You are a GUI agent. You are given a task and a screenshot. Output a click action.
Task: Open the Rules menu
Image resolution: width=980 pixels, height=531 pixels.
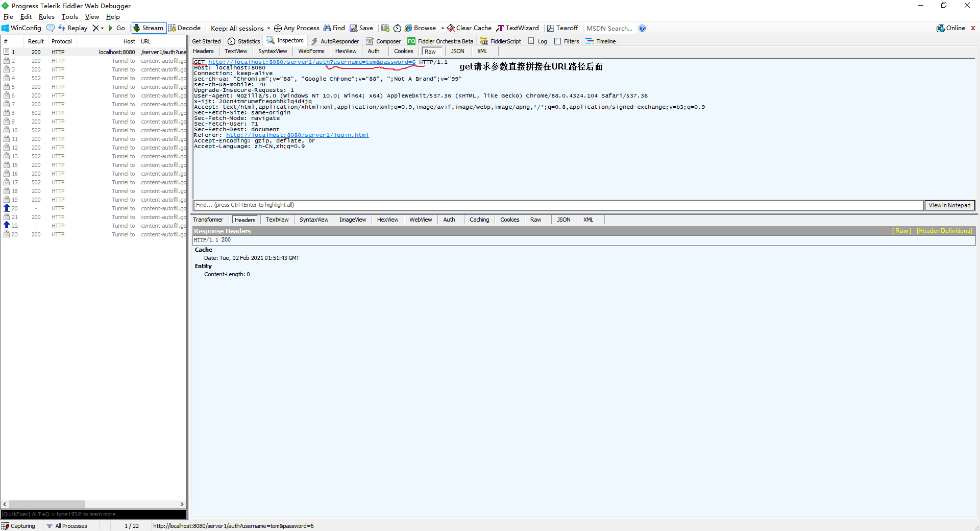pyautogui.click(x=46, y=17)
